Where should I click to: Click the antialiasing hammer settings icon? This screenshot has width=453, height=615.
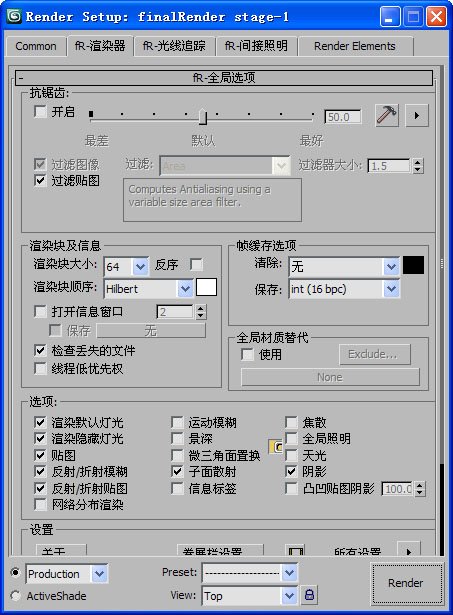(387, 115)
